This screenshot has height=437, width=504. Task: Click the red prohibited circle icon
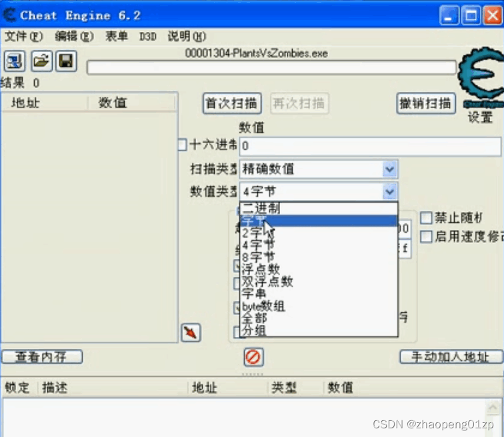253,357
